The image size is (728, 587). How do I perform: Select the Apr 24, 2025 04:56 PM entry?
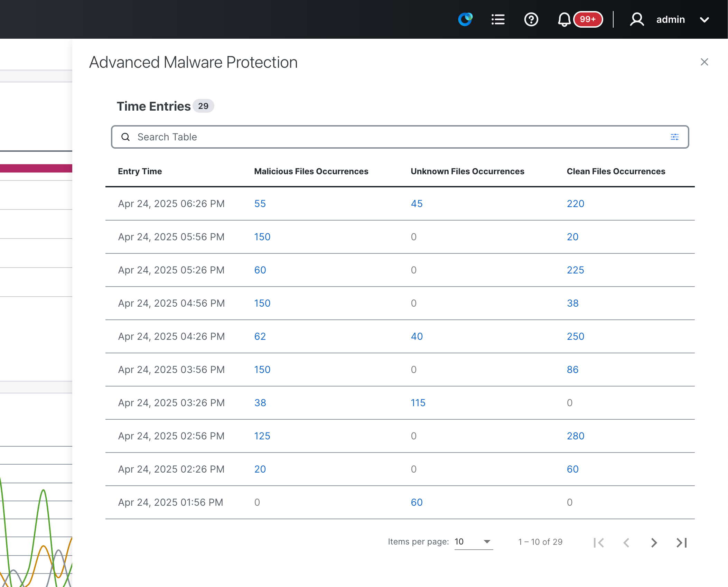point(171,303)
